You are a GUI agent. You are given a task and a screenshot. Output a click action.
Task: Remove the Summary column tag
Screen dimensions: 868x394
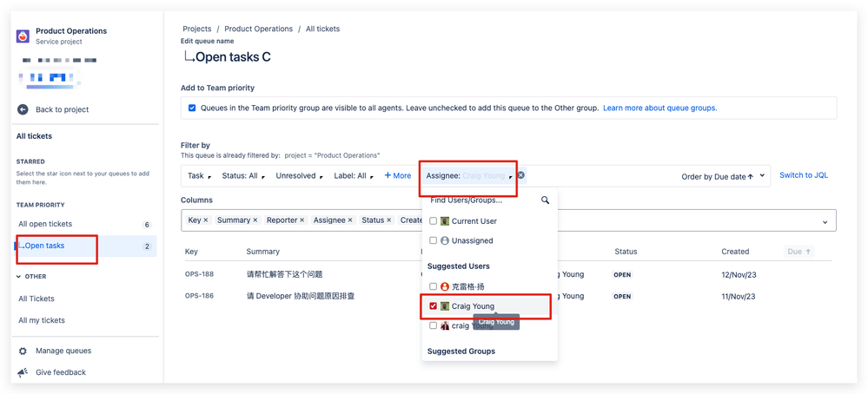click(x=255, y=220)
